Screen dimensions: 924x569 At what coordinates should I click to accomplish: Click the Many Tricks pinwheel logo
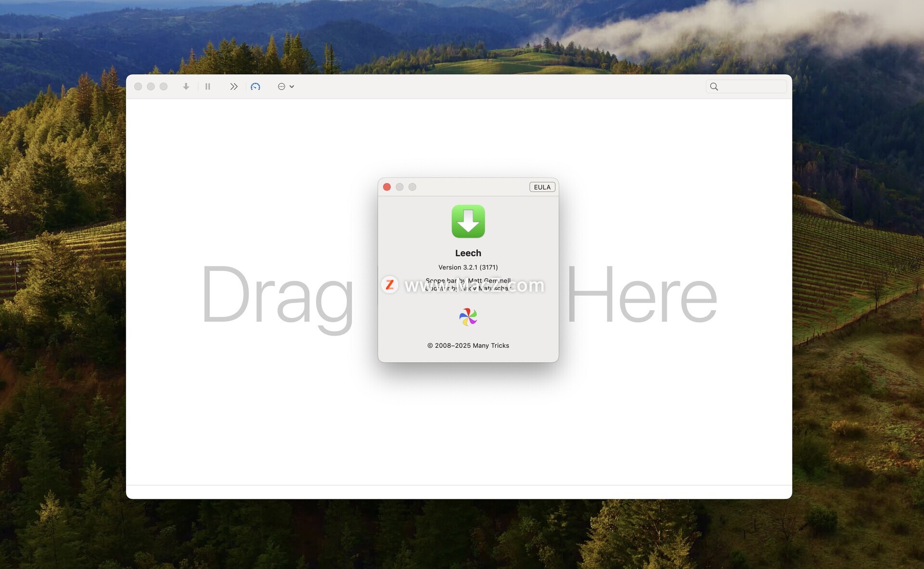click(x=468, y=317)
